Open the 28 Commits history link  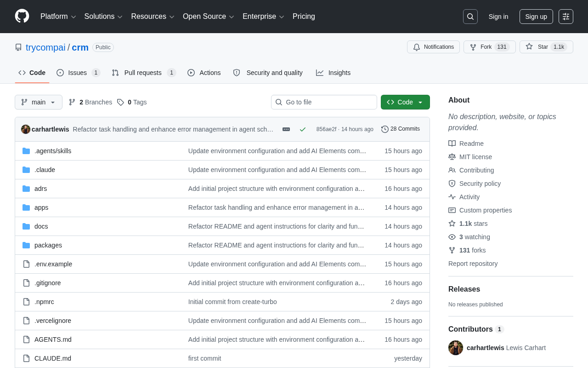(401, 129)
